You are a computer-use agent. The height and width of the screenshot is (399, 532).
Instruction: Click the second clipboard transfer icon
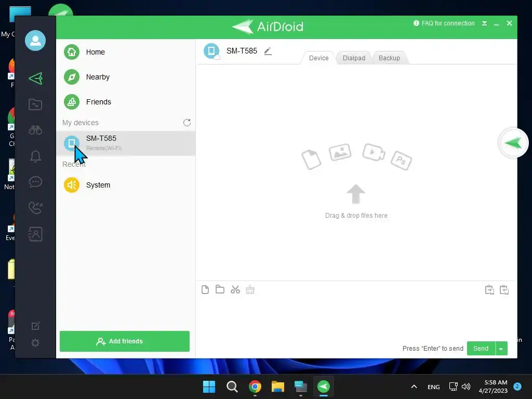click(x=504, y=290)
